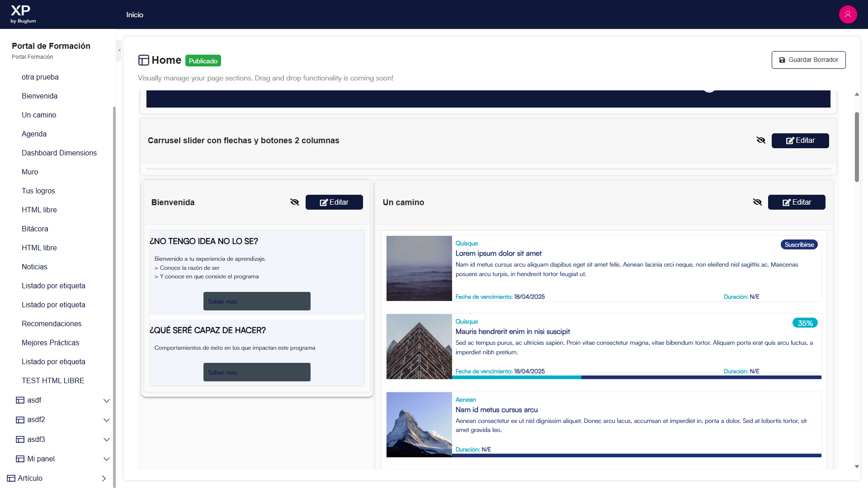Open the building architecture thumbnail image
Viewport: 868px width, 488px height.
[x=419, y=347]
